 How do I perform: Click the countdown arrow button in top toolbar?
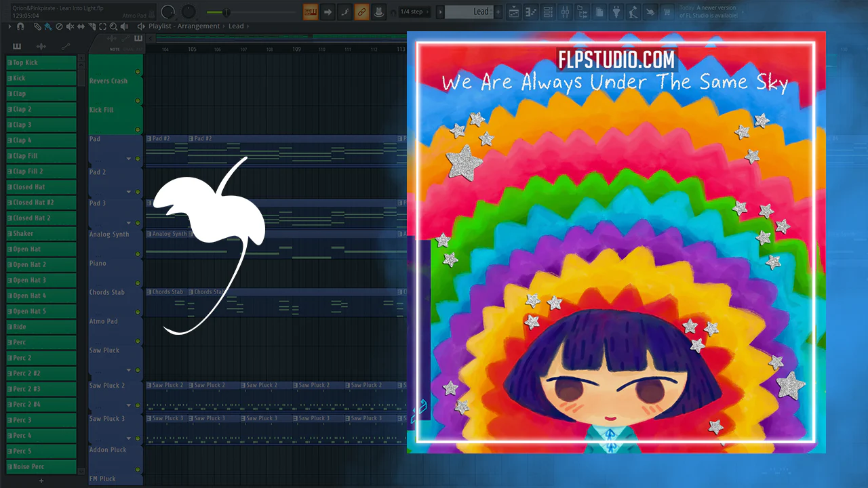328,12
